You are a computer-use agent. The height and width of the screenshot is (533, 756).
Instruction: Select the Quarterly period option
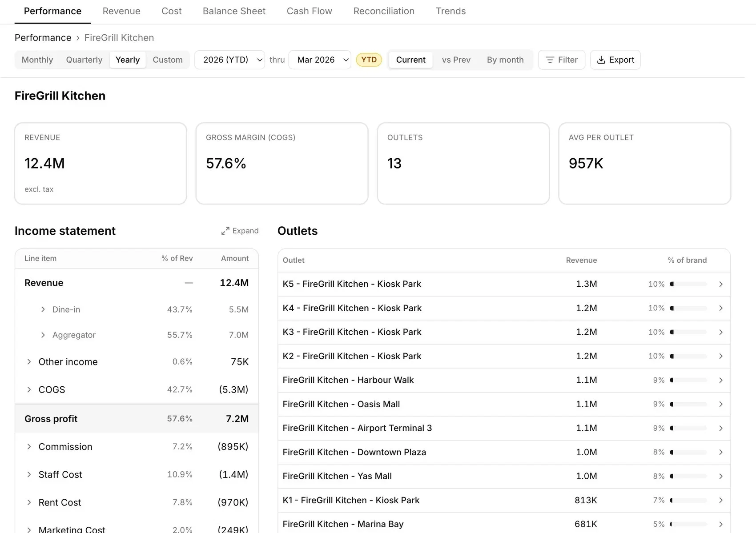84,60
